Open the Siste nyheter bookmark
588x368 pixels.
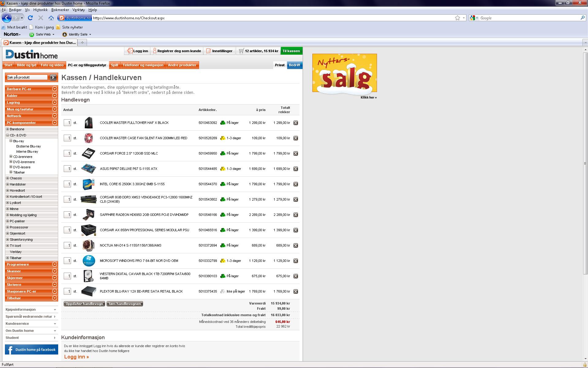point(70,27)
